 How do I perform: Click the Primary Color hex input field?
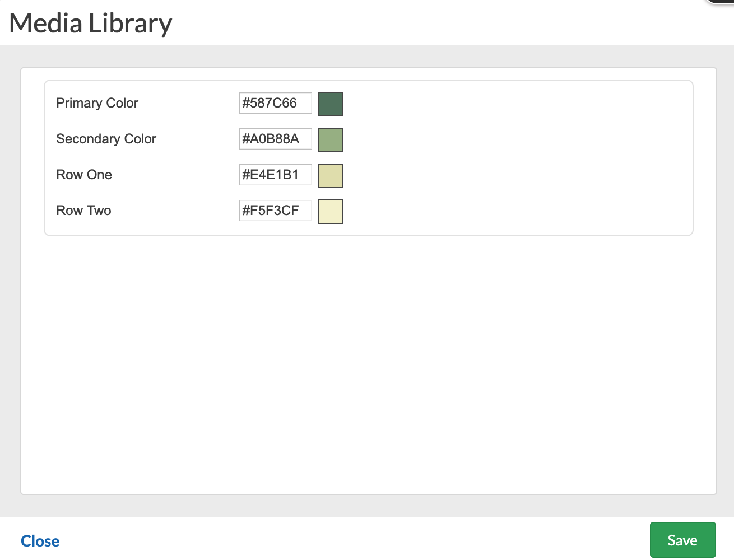tap(275, 103)
